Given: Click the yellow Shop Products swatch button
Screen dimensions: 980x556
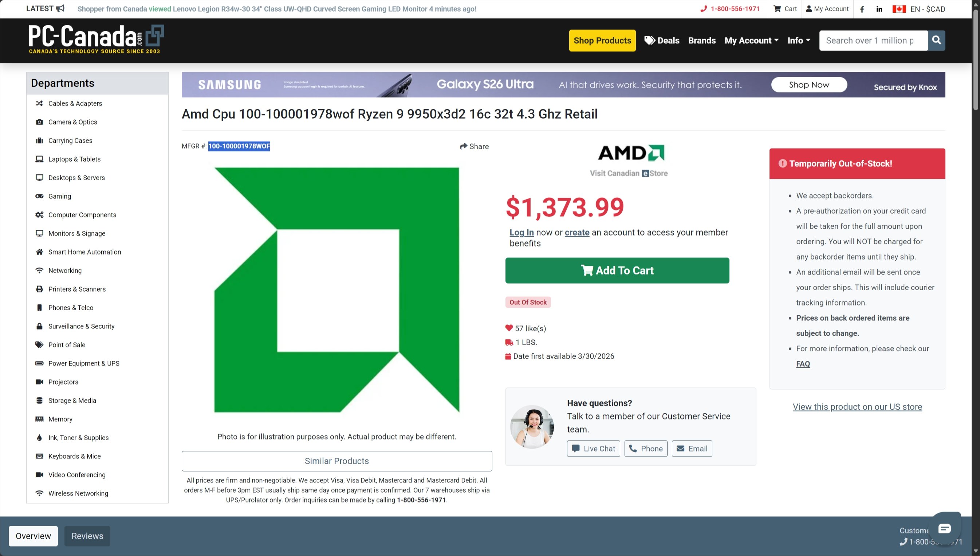Looking at the screenshot, I should [602, 40].
